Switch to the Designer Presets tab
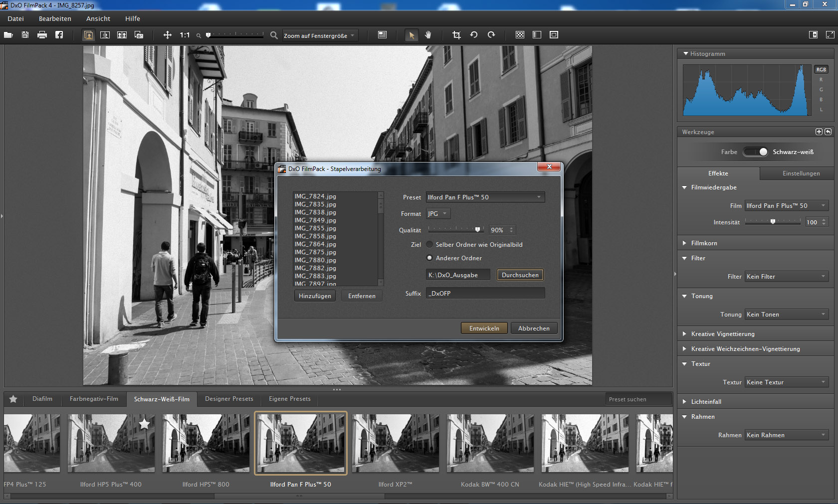This screenshot has width=838, height=504. pyautogui.click(x=229, y=399)
